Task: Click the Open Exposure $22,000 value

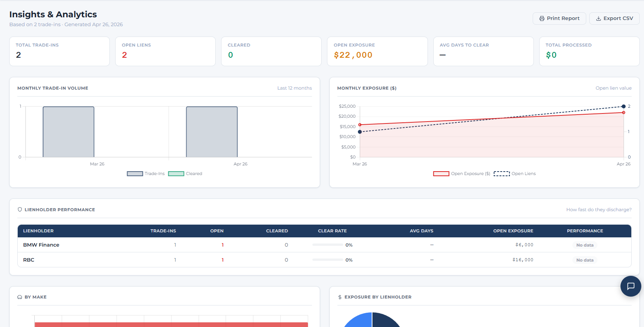Action: pyautogui.click(x=353, y=55)
